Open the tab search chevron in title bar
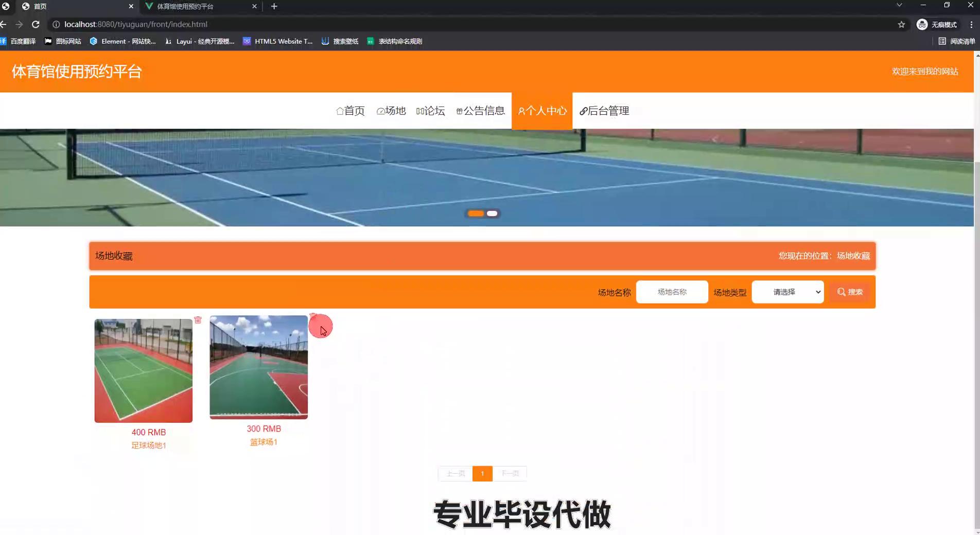This screenshot has height=535, width=980. pyautogui.click(x=899, y=5)
